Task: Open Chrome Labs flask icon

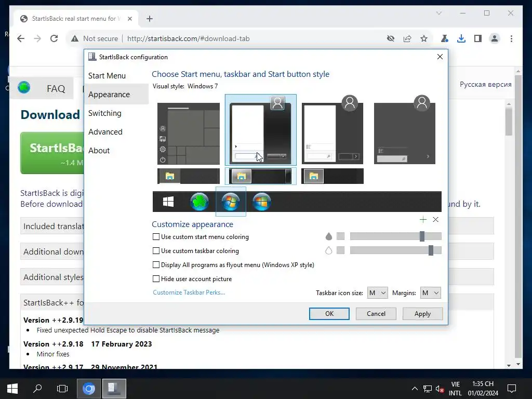Action: click(x=445, y=38)
